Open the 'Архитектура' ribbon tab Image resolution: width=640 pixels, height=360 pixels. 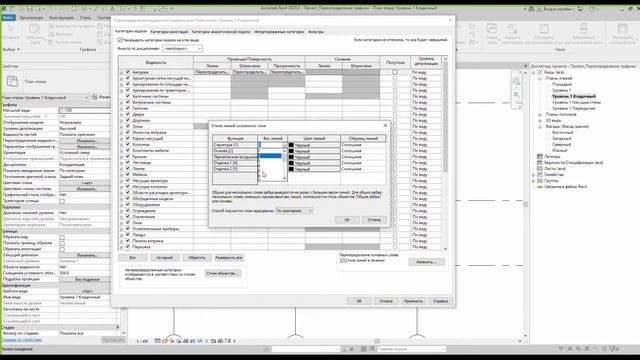click(31, 18)
